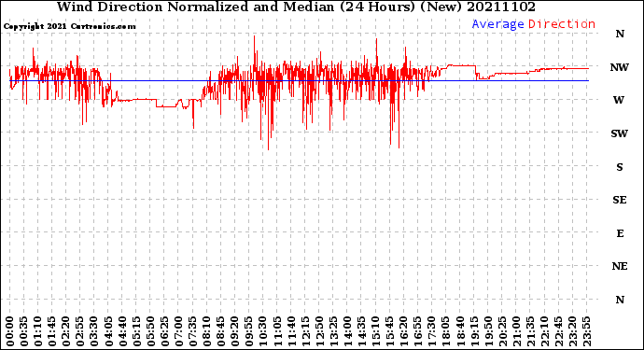This screenshot has height=350, width=644.
Task: Click the 05:50 time label
Action: pyautogui.click(x=150, y=331)
